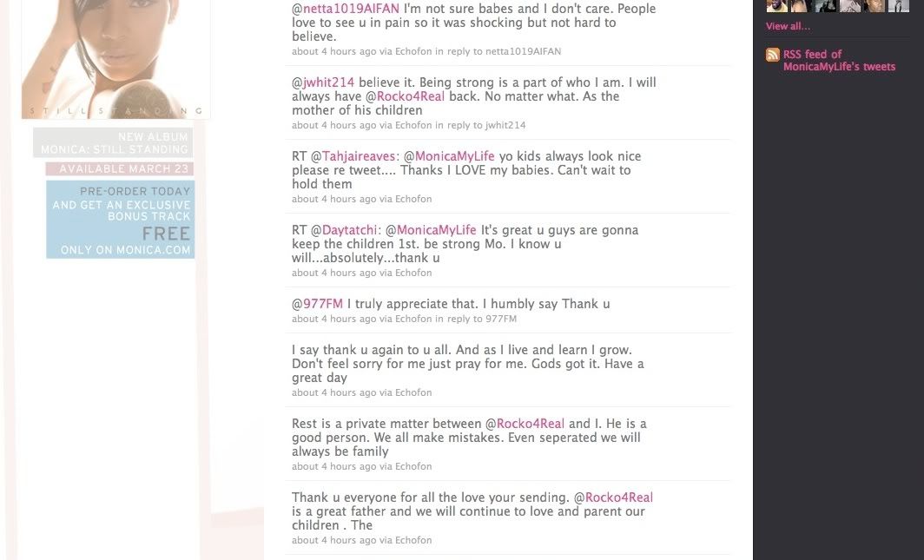The width and height of the screenshot is (924, 560).
Task: Click the Still Standing album cover image
Action: (116, 59)
